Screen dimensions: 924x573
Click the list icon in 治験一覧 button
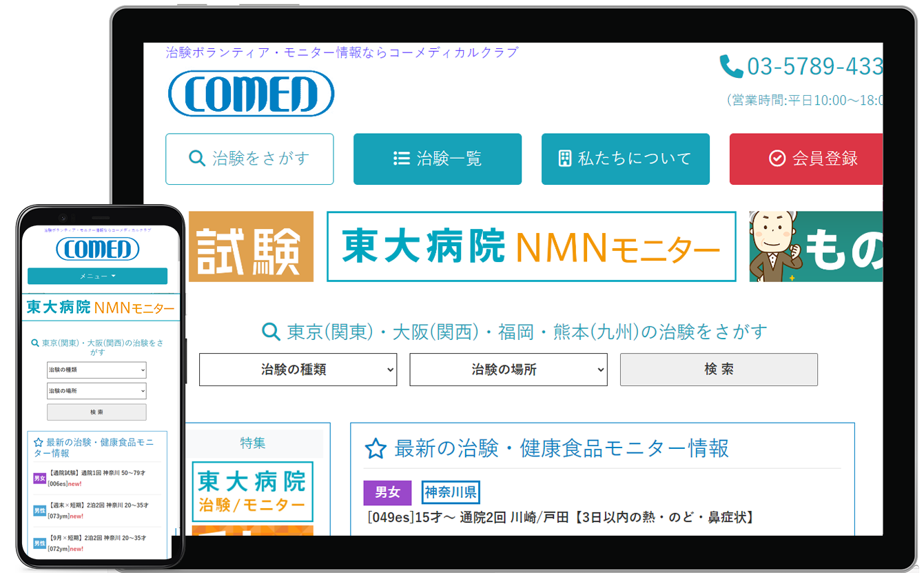[x=401, y=159]
